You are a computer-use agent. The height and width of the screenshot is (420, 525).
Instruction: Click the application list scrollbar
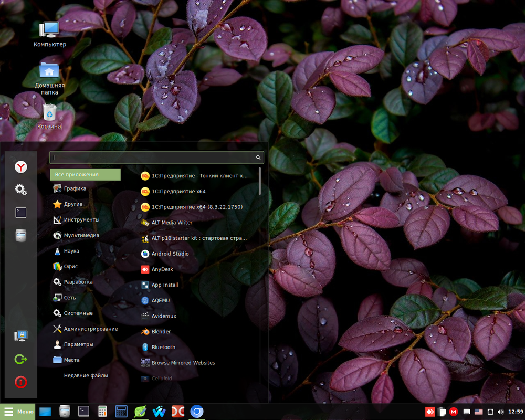tap(260, 181)
